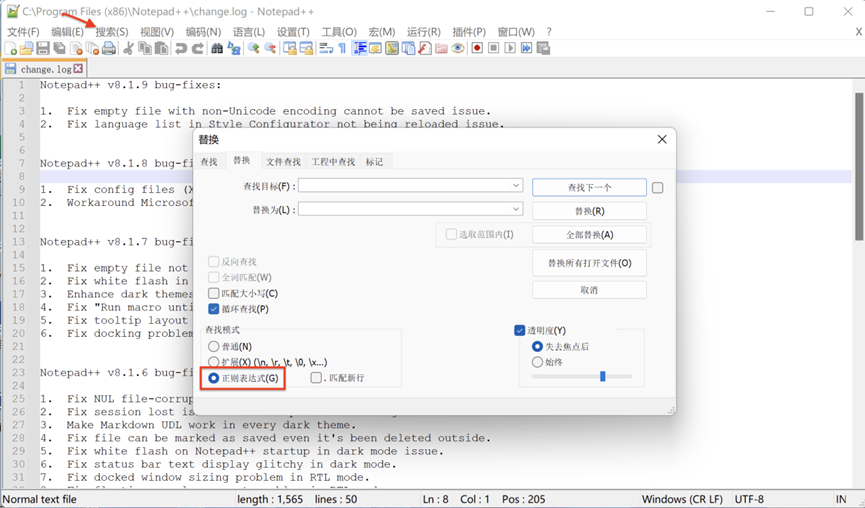The height and width of the screenshot is (508, 865).
Task: Click the Replace toolbar icon
Action: 234,49
